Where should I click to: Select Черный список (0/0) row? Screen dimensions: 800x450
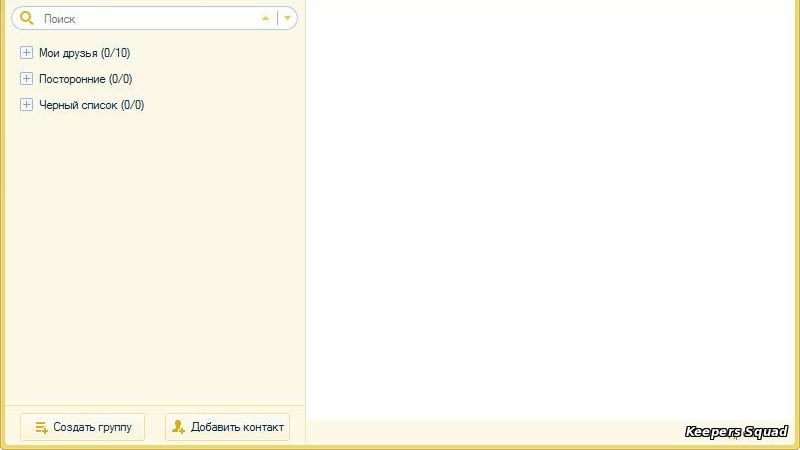[x=92, y=105]
